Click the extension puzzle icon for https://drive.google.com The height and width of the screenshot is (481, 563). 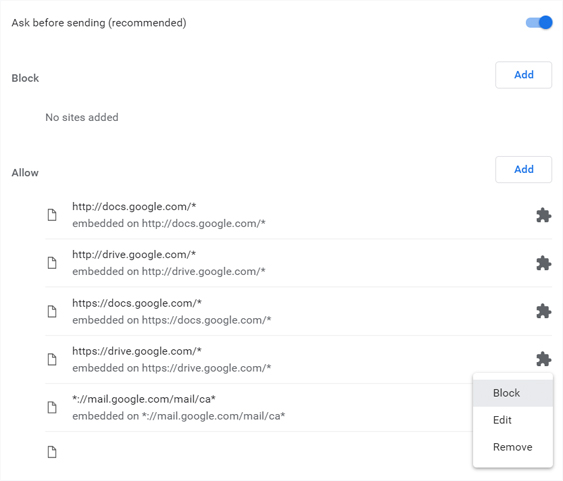[544, 359]
